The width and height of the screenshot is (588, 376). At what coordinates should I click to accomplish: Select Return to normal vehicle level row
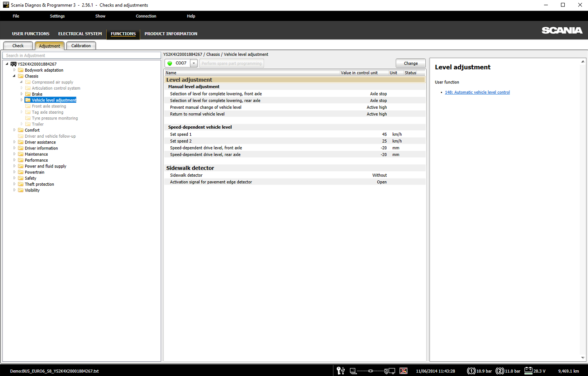click(295, 114)
